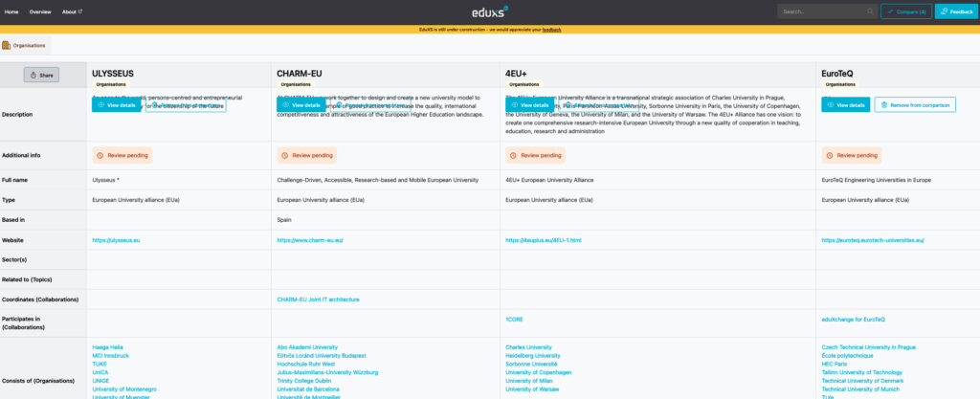Click the 4EU+ column heading
980x399 pixels.
pos(516,73)
